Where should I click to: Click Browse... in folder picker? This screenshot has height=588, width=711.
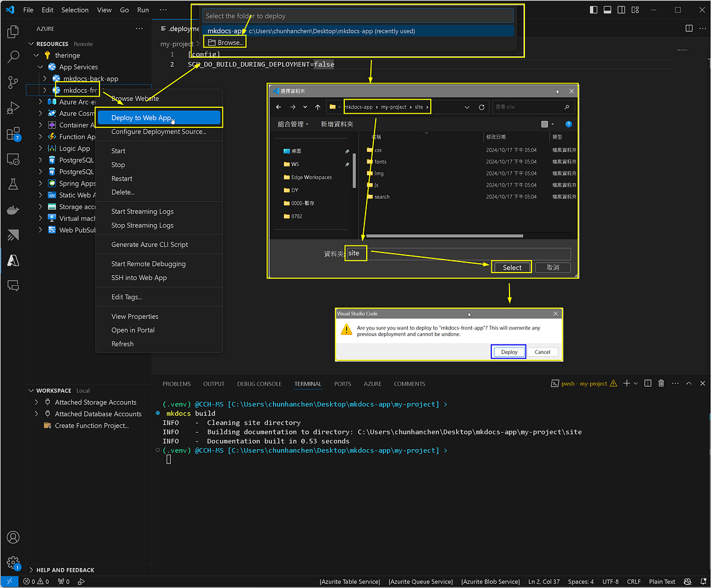tap(225, 43)
